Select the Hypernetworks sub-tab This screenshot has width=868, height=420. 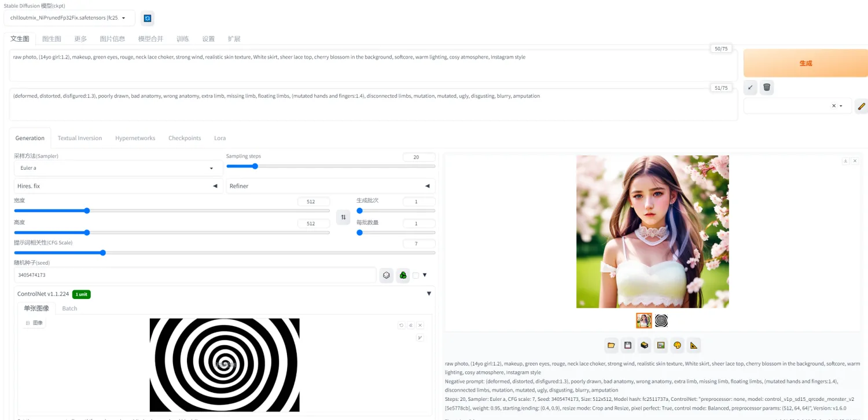click(x=135, y=138)
